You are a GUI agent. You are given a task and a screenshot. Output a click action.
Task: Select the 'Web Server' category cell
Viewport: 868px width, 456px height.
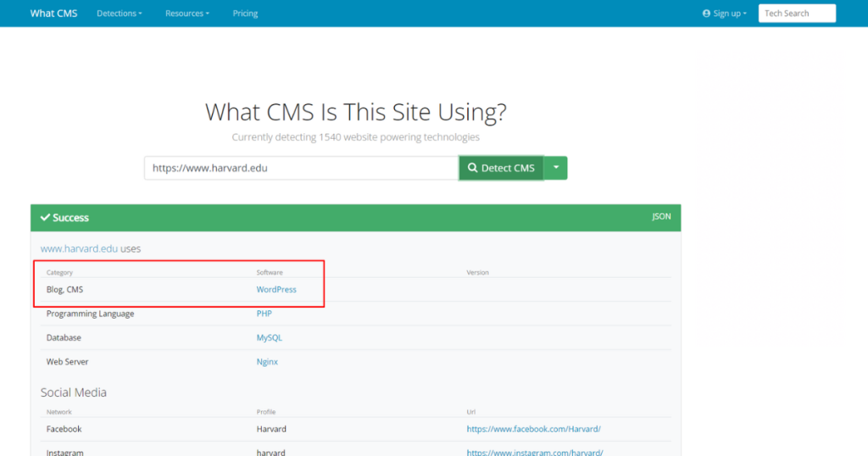point(68,361)
